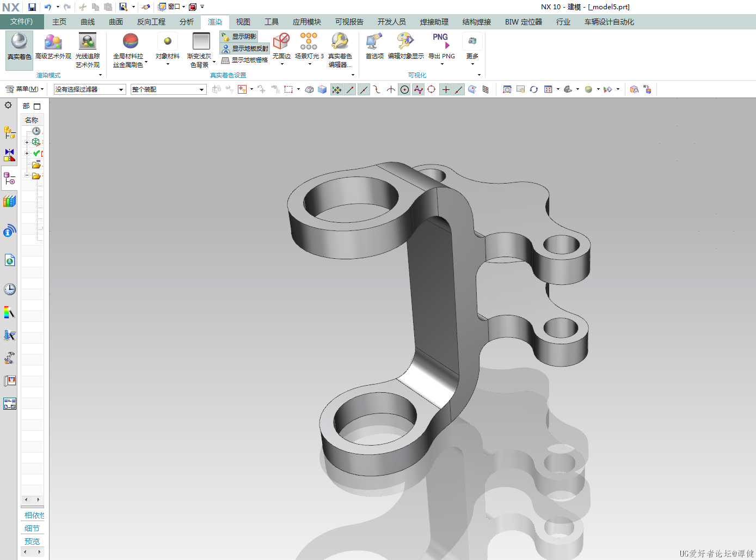The width and height of the screenshot is (756, 560).
Task: Open the 场景灯光 3 scene lights dropdown
Action: pyautogui.click(x=309, y=64)
